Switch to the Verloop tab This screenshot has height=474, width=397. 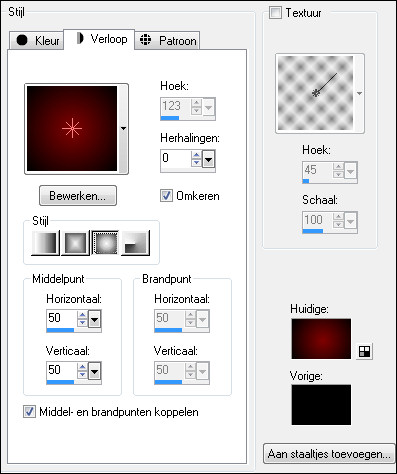pos(99,39)
